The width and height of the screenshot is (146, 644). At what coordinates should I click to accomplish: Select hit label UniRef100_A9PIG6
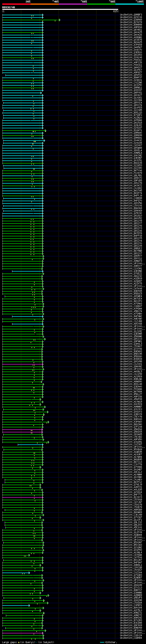131,397
